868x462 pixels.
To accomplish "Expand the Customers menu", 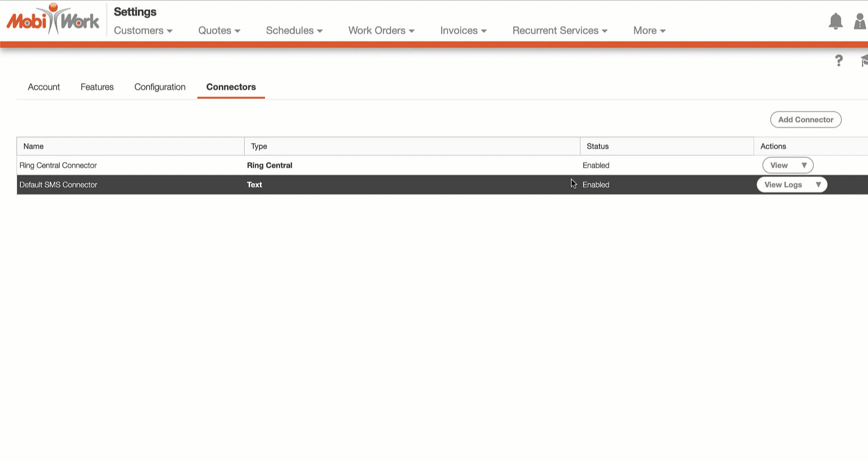I will click(143, 31).
